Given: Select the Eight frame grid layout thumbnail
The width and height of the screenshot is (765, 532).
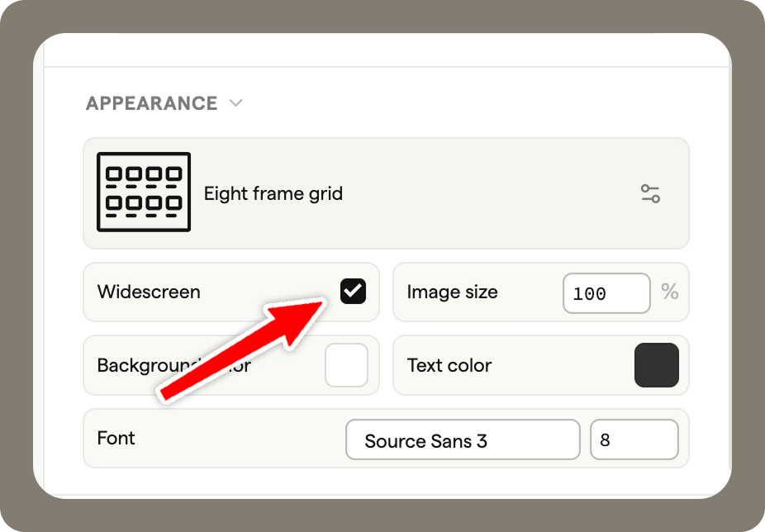Looking at the screenshot, I should pos(144,192).
